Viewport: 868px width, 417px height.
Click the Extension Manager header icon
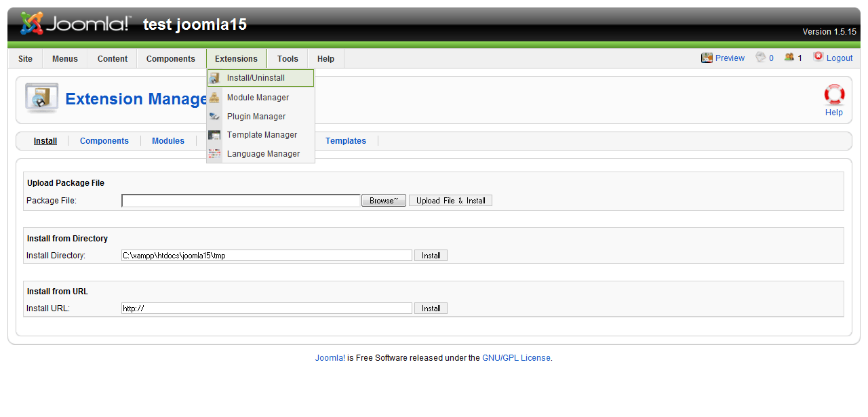tap(42, 98)
